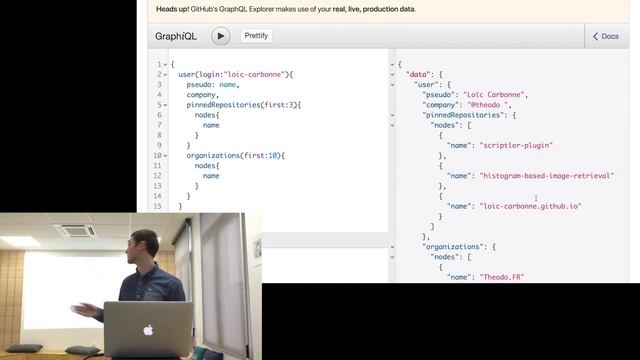Collapse the "data" object in results
This screenshot has width=640, height=360.
click(392, 75)
